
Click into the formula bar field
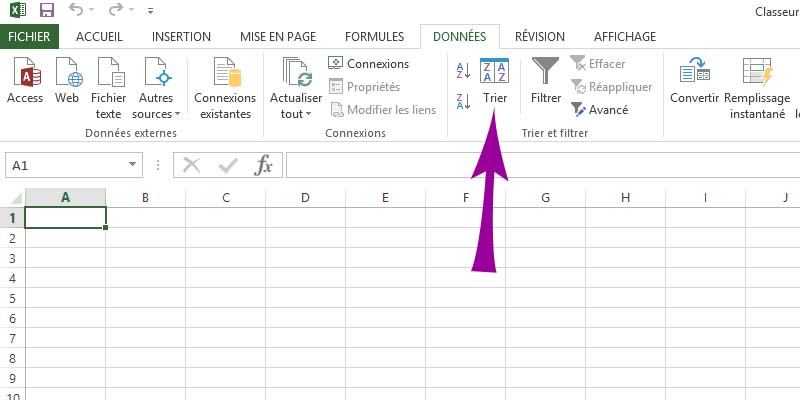click(x=543, y=165)
